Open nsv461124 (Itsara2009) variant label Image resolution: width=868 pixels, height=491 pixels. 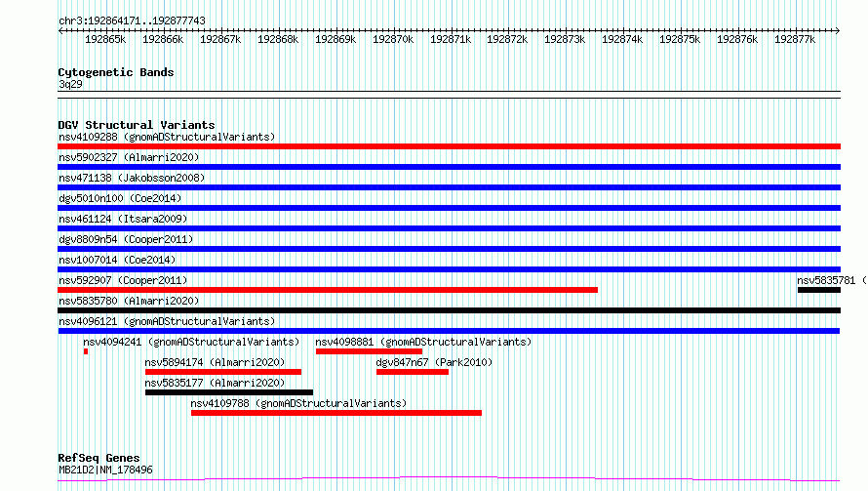pos(123,219)
